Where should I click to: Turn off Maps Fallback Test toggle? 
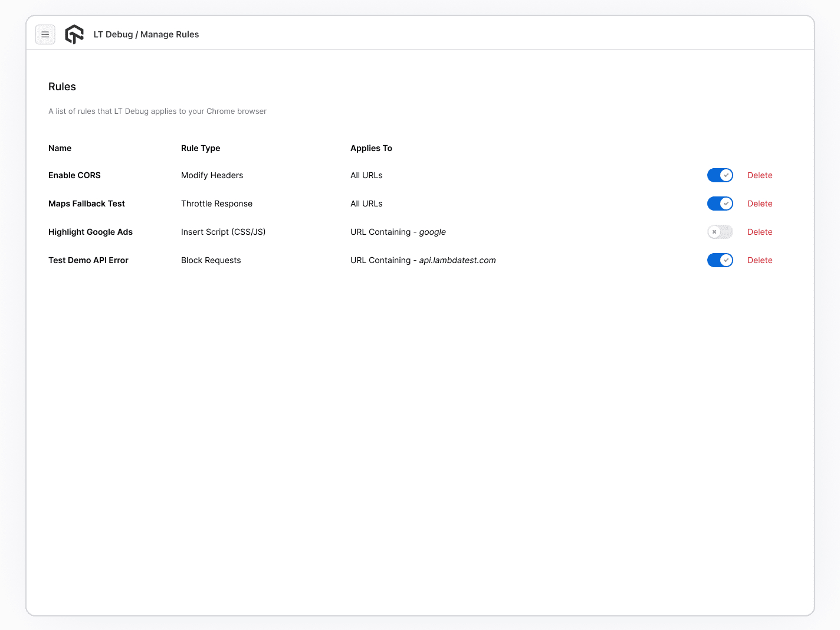click(720, 204)
